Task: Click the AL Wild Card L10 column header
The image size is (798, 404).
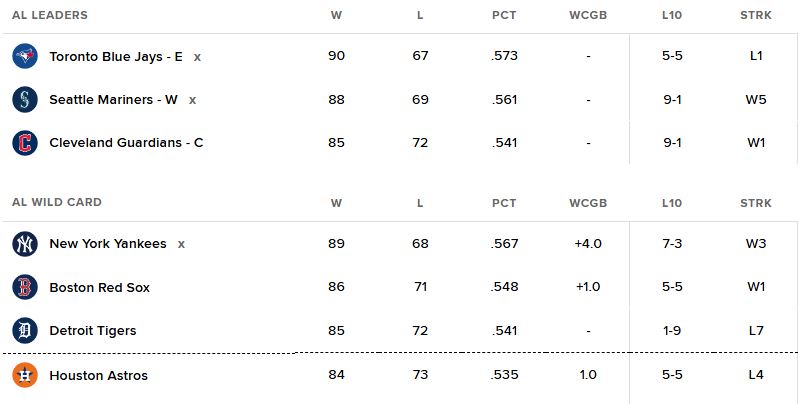Action: pyautogui.click(x=671, y=203)
